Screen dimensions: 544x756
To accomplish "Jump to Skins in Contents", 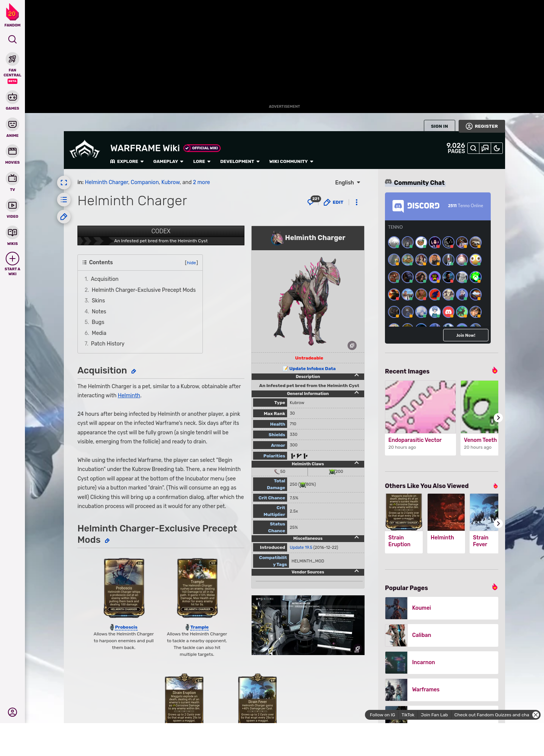I will pos(98,301).
